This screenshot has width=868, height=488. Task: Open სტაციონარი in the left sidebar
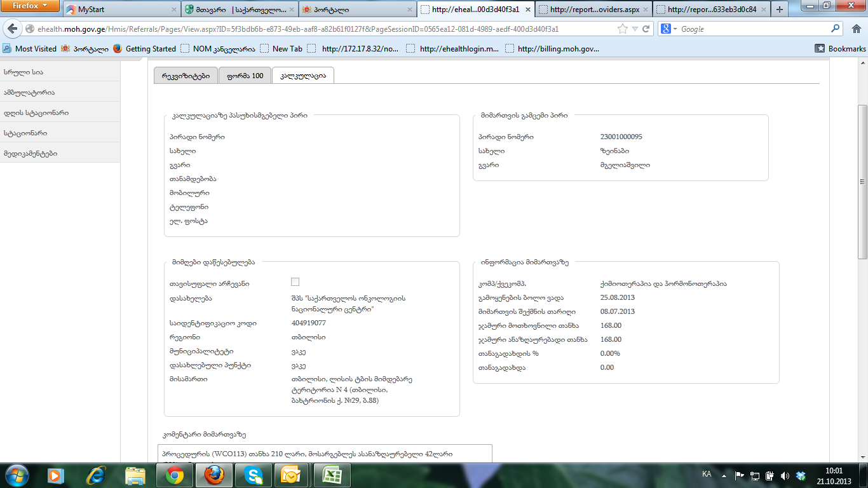[25, 133]
